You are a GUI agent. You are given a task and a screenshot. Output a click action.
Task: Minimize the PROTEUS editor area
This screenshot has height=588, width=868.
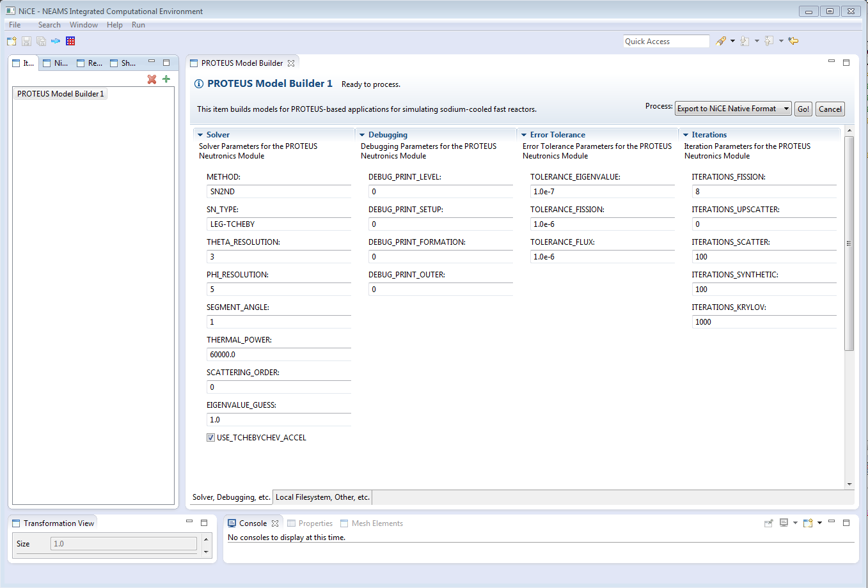(x=832, y=62)
